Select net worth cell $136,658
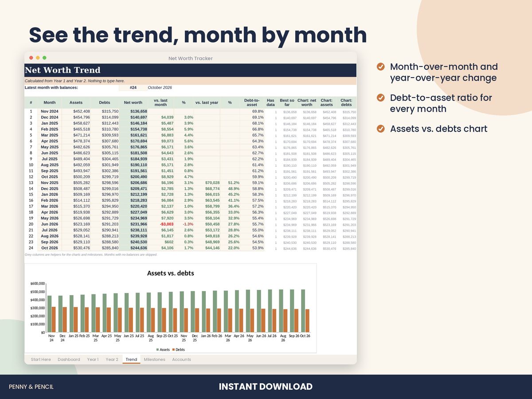 pyautogui.click(x=133, y=111)
